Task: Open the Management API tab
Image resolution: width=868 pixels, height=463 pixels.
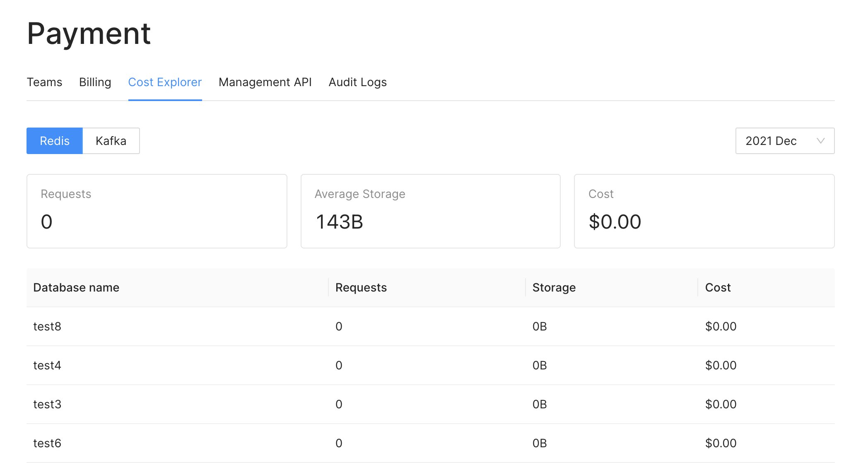Action: click(x=265, y=82)
